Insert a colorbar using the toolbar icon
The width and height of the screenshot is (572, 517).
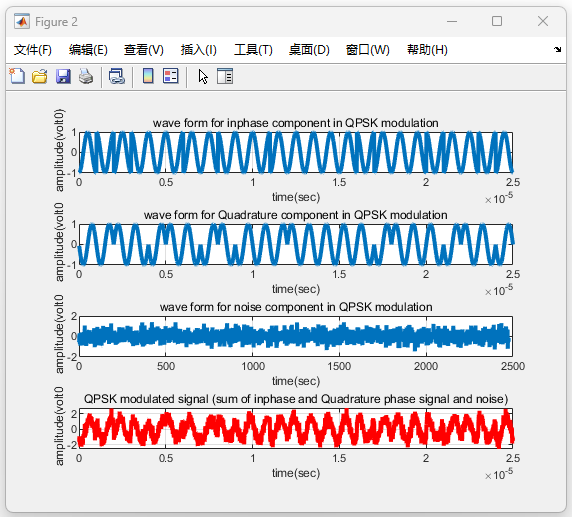coord(148,76)
